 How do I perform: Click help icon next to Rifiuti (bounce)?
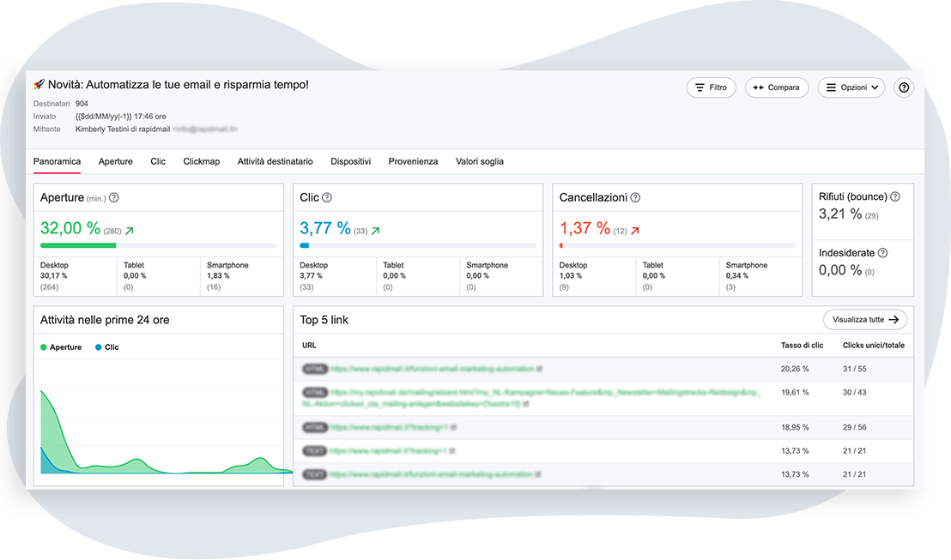895,196
